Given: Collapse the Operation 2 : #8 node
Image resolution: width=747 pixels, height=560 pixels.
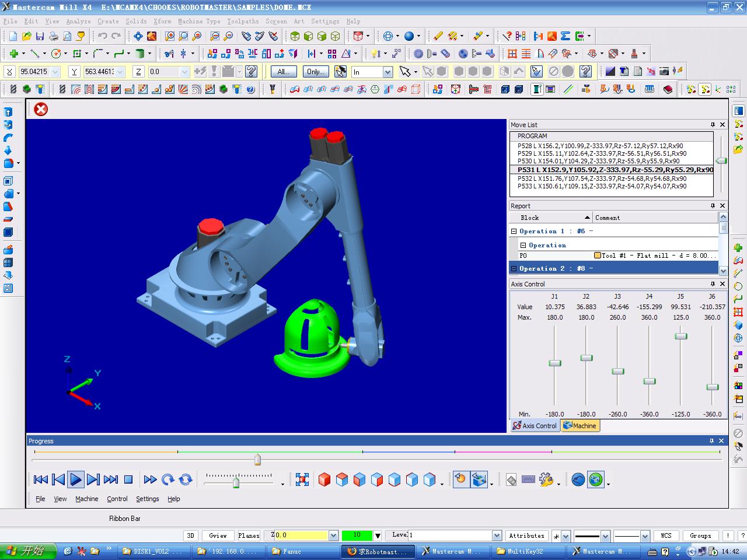Looking at the screenshot, I should coord(514,268).
